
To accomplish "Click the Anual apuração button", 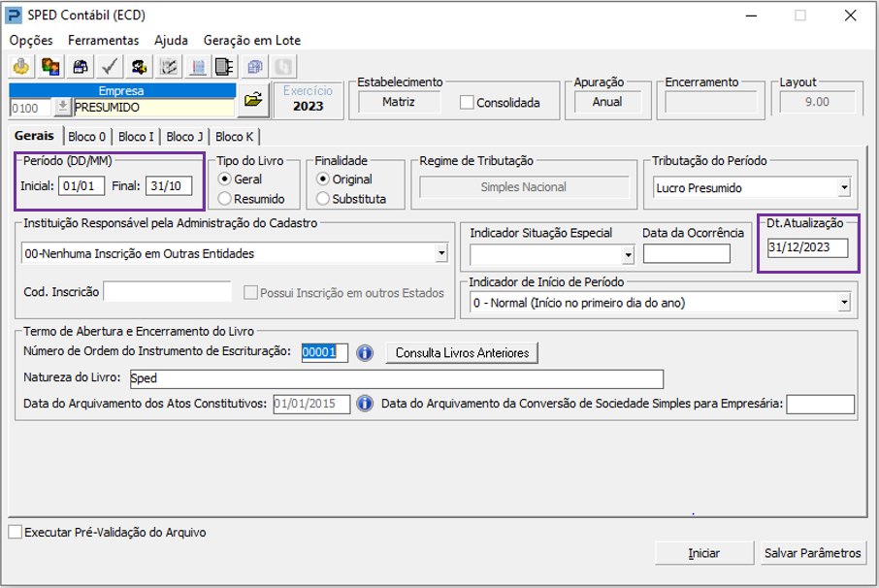I will point(607,102).
